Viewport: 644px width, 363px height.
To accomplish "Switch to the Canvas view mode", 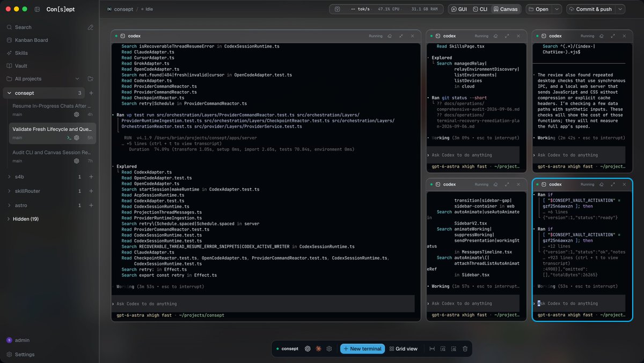I will [506, 9].
